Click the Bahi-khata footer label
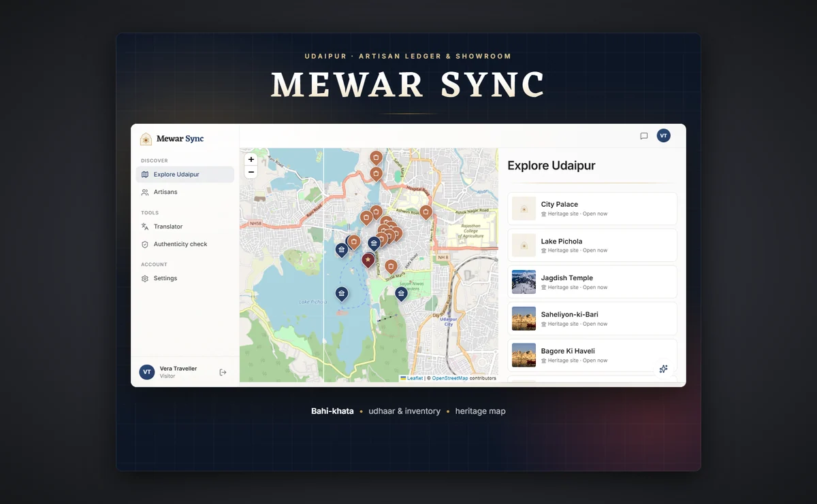The width and height of the screenshot is (817, 504). click(x=332, y=411)
